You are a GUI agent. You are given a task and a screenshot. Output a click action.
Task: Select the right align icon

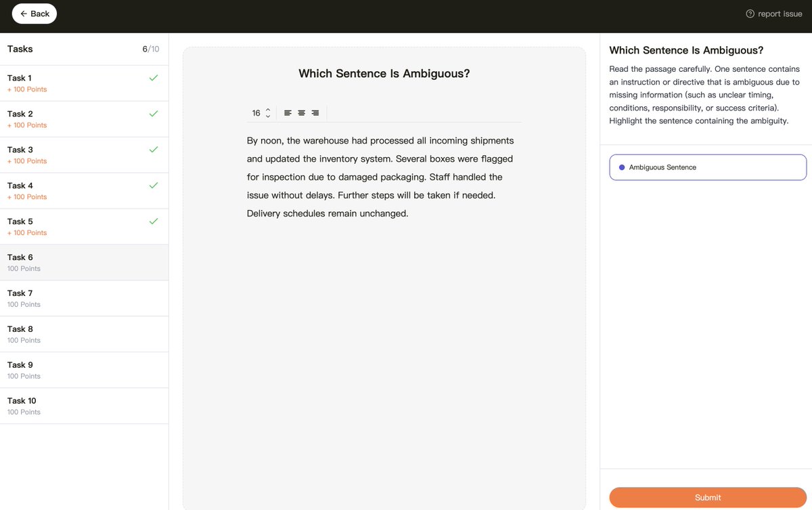315,113
